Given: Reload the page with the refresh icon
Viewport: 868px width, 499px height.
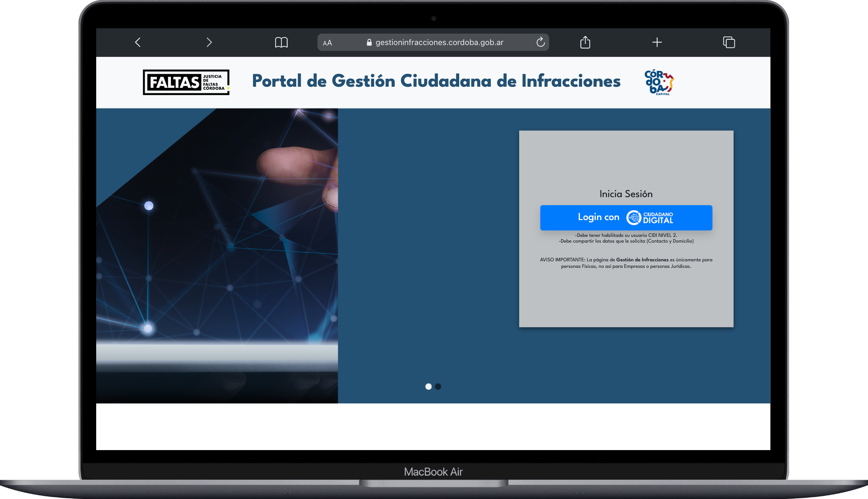Looking at the screenshot, I should pos(540,42).
